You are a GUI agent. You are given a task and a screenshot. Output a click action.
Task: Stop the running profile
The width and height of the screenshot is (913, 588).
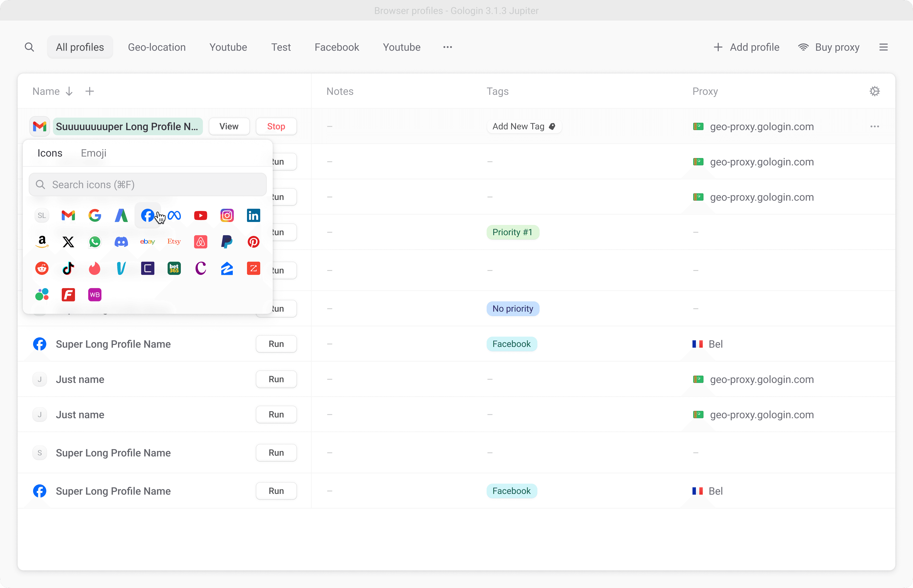click(276, 126)
